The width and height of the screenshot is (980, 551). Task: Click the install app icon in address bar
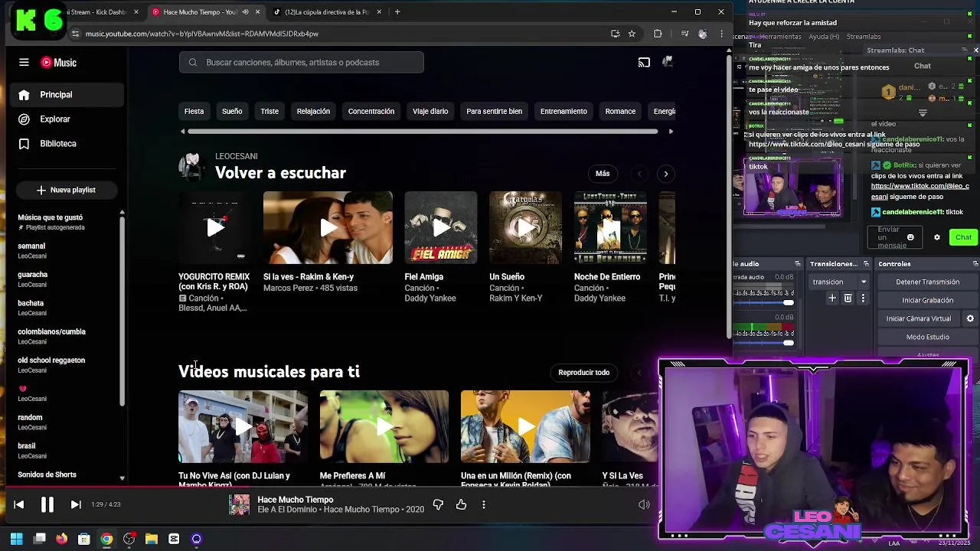615,34
